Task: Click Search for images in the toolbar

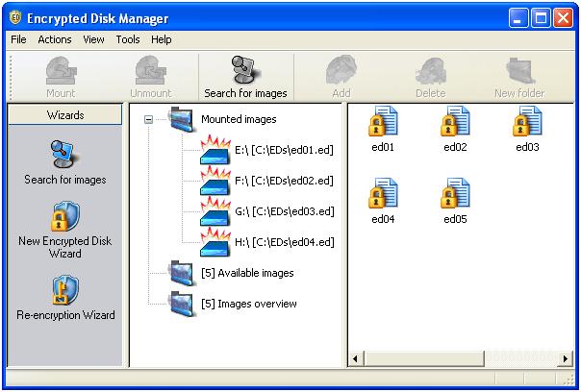Action: [x=245, y=77]
